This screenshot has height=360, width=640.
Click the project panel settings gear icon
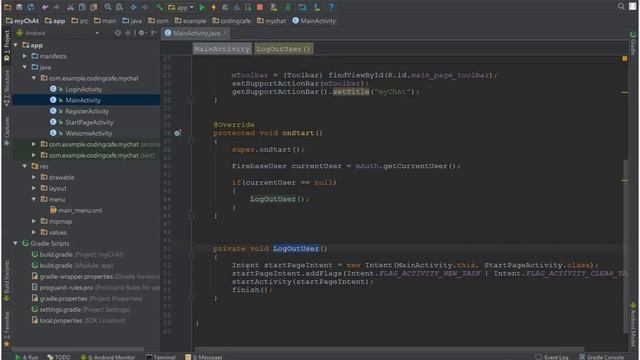(x=141, y=33)
